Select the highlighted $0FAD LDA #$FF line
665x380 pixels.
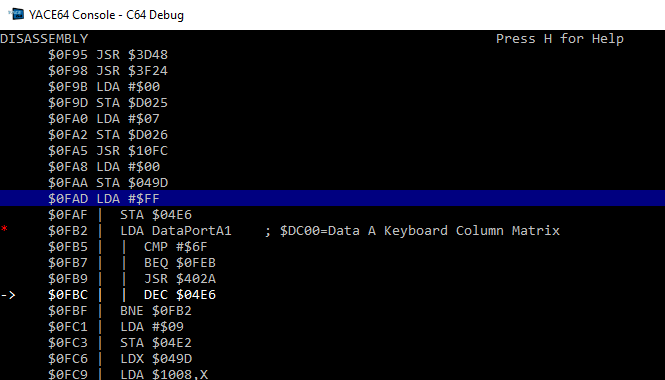click(332, 198)
